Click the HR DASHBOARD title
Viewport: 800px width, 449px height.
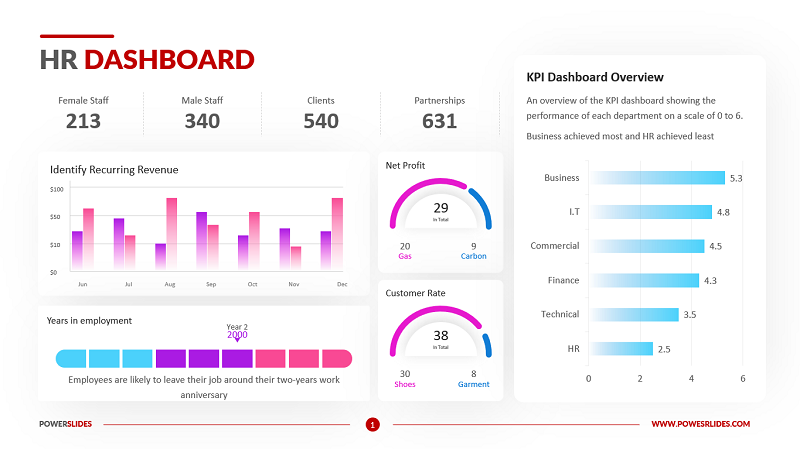click(x=147, y=60)
